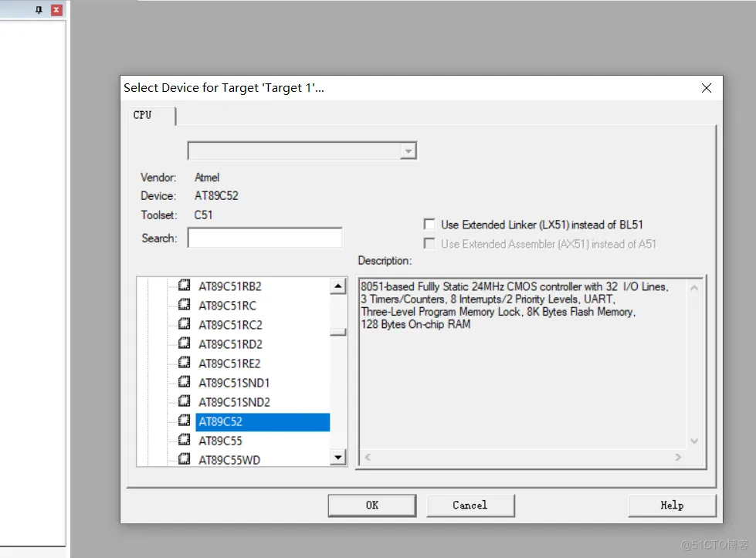Click the device list scrollbar thumb
Viewport: 756px width, 558px height.
338,332
